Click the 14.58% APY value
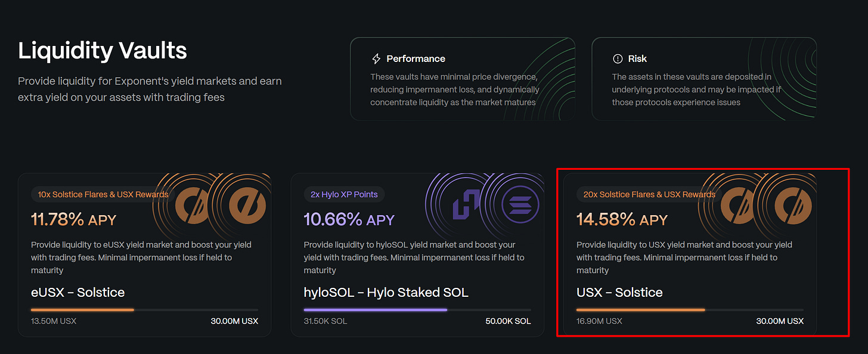 [x=622, y=220]
